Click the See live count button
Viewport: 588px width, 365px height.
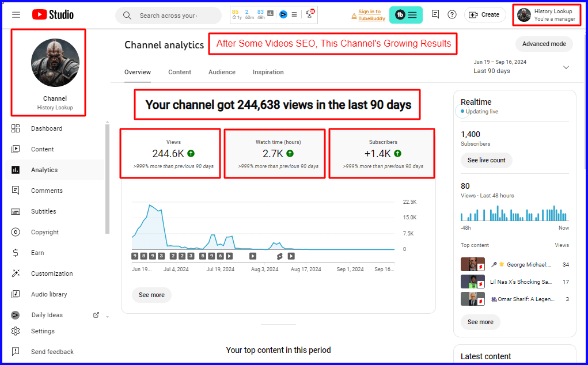coord(486,160)
